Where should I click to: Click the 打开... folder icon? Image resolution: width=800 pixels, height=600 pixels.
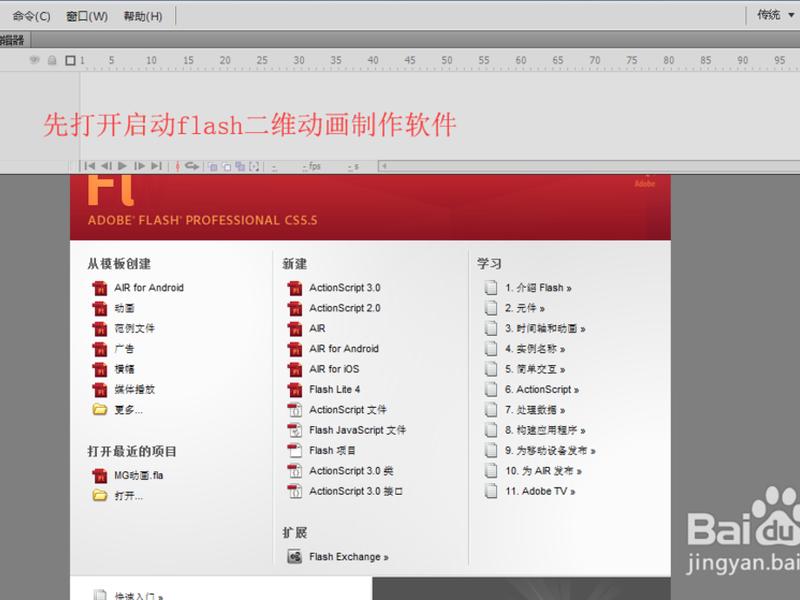(x=99, y=495)
